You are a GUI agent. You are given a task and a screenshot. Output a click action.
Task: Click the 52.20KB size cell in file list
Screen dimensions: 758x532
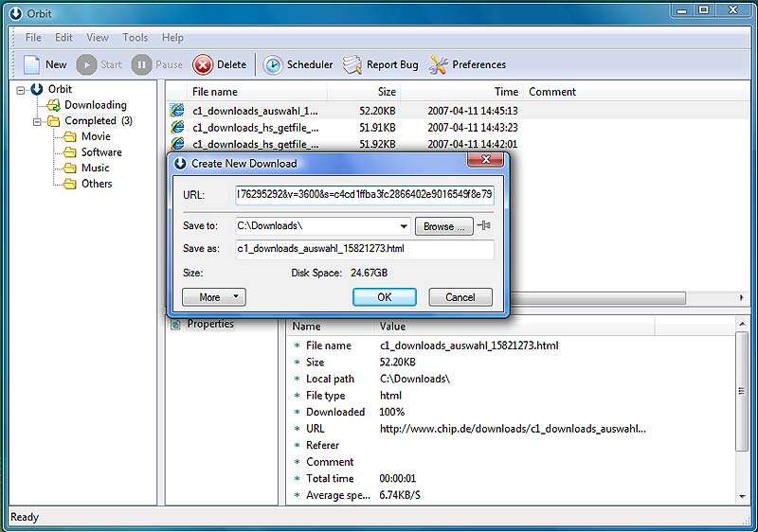(x=377, y=111)
